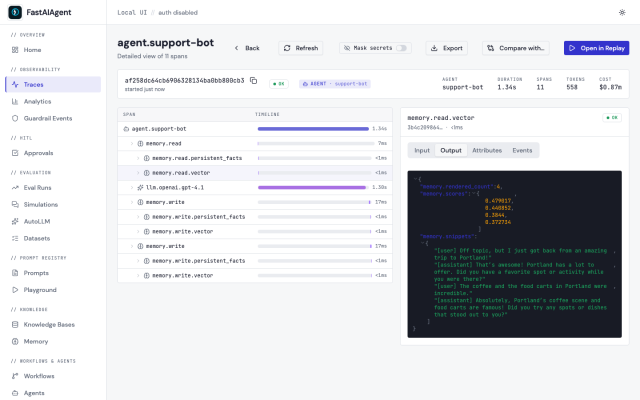Image resolution: width=640 pixels, height=400 pixels.
Task: Click the OK status badge in span detail panel
Action: [612, 118]
